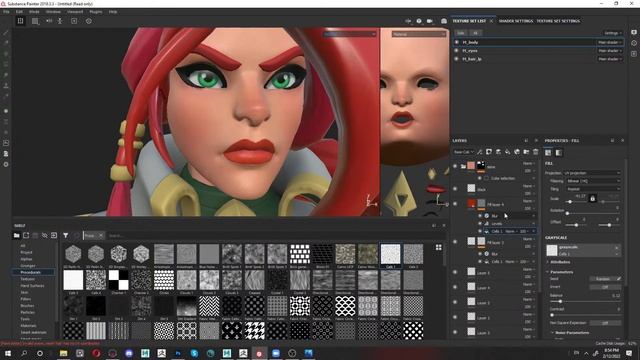Click the material mode icon in Properties

click(548, 153)
